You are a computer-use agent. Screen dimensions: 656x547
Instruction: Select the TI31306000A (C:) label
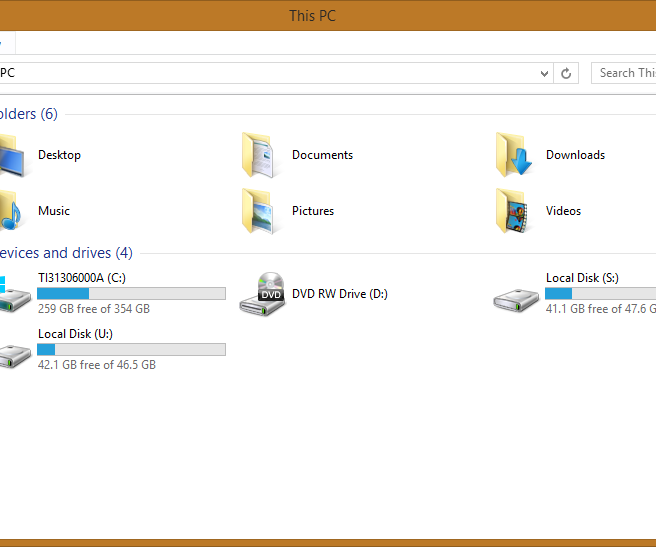click(x=82, y=278)
